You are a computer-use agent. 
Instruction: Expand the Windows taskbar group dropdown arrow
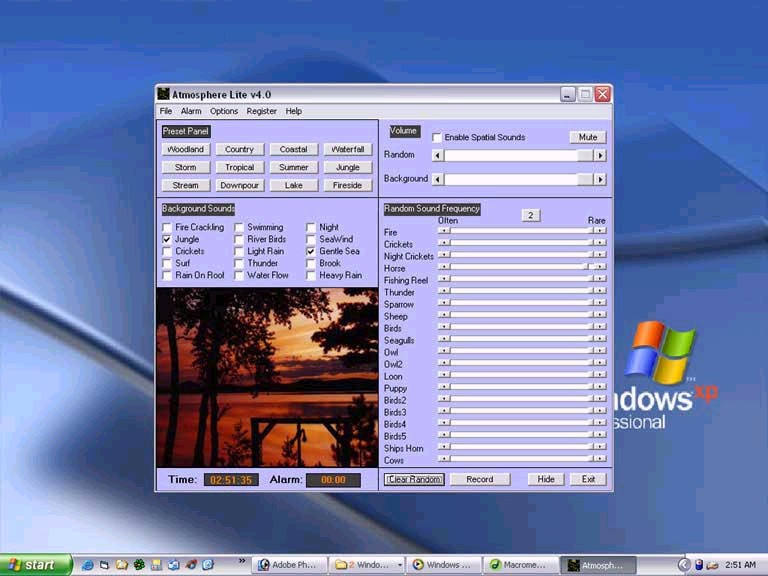pos(400,565)
